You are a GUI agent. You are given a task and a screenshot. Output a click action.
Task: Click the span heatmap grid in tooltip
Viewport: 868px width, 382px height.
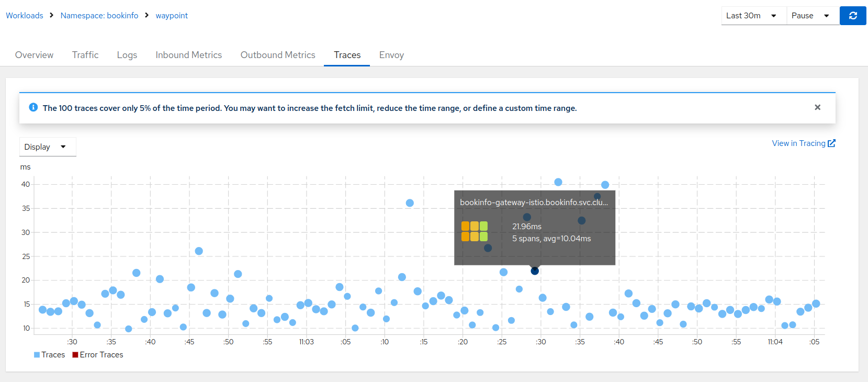474,231
